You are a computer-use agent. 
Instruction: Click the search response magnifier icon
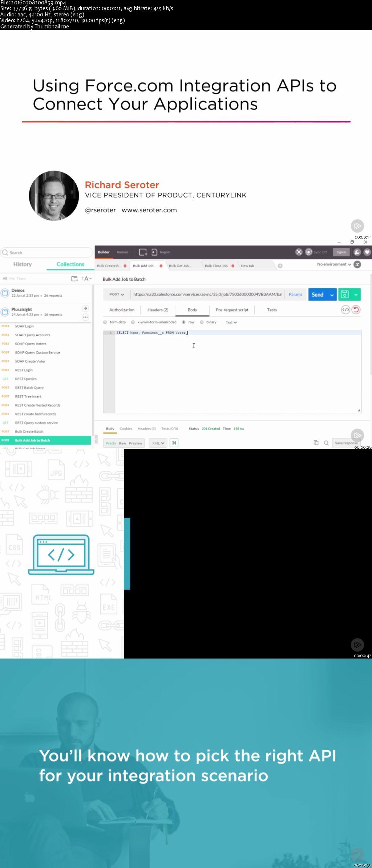point(326,443)
